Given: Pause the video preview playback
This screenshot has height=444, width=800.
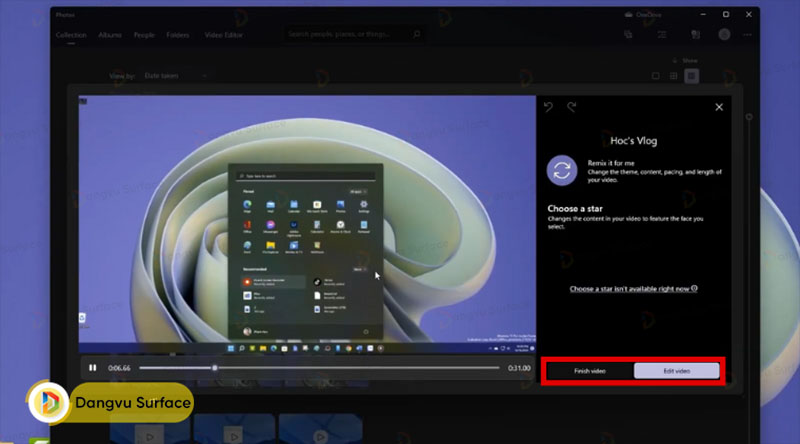Looking at the screenshot, I should tap(92, 368).
